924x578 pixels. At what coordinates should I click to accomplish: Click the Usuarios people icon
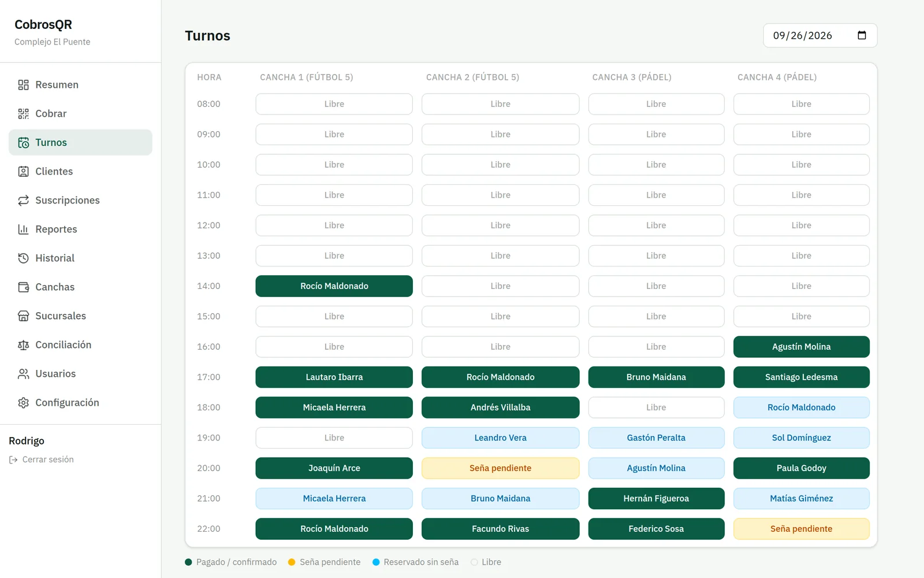click(23, 374)
